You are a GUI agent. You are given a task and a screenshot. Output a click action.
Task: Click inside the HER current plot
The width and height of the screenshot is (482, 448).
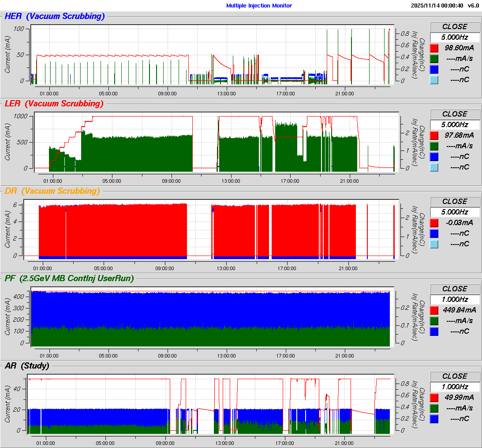click(x=212, y=55)
